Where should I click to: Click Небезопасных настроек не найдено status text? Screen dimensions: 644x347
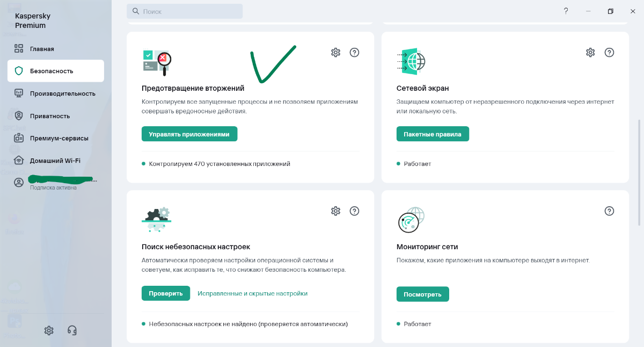point(248,324)
